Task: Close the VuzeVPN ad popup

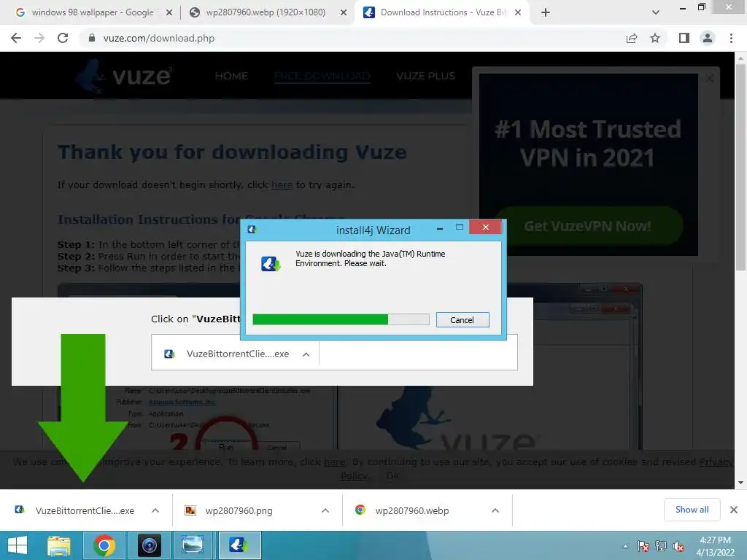Action: tap(709, 78)
